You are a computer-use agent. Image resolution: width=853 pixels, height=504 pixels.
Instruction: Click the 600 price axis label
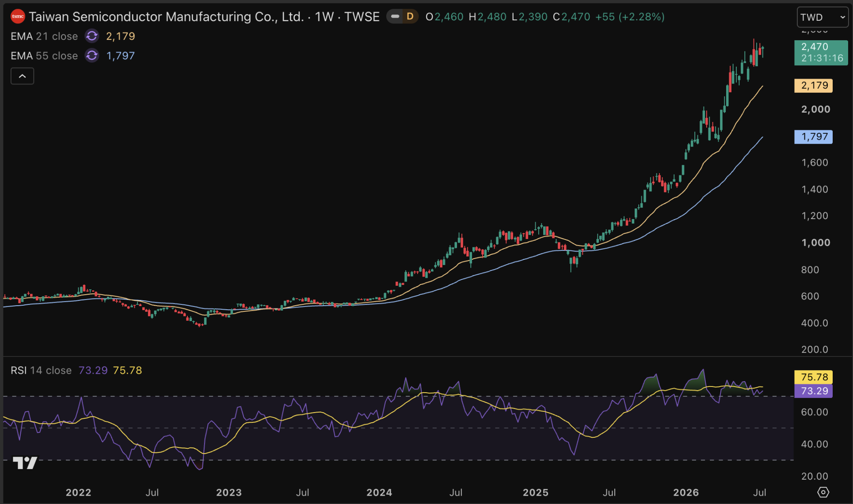pyautogui.click(x=810, y=296)
